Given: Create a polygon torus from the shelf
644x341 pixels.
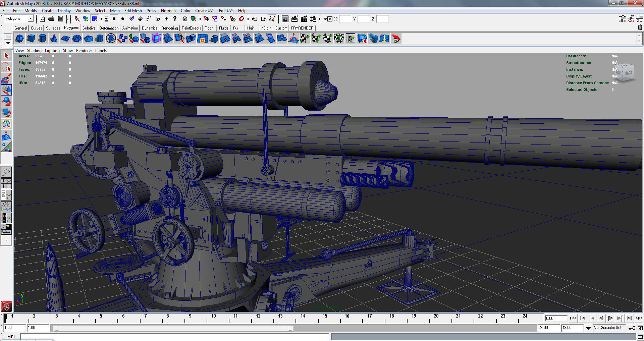Looking at the screenshot, I should (x=77, y=39).
